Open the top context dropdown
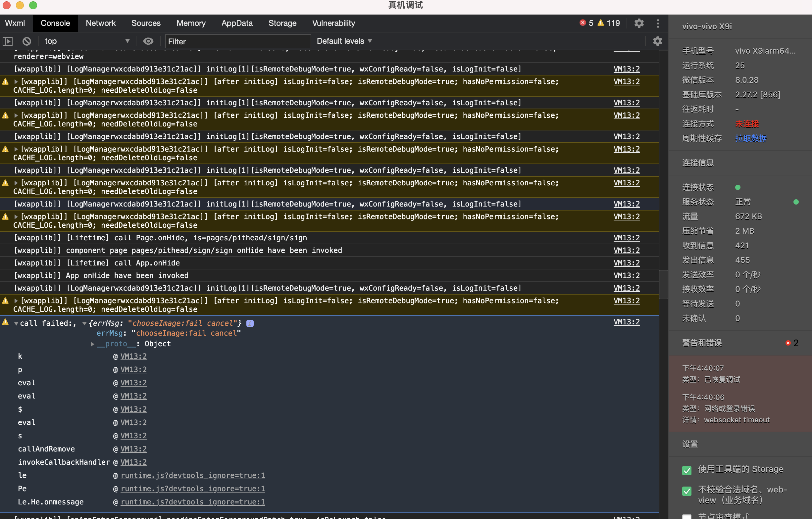Image resolution: width=812 pixels, height=519 pixels. pyautogui.click(x=87, y=41)
